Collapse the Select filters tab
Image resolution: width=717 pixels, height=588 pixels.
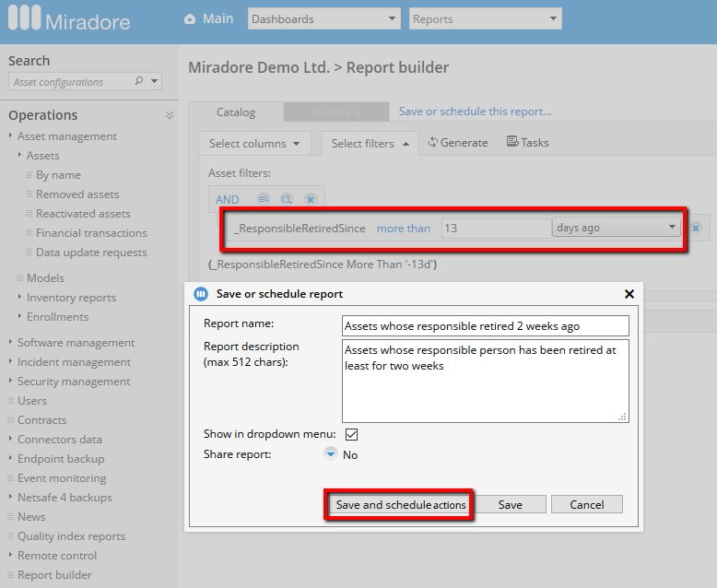pos(370,144)
